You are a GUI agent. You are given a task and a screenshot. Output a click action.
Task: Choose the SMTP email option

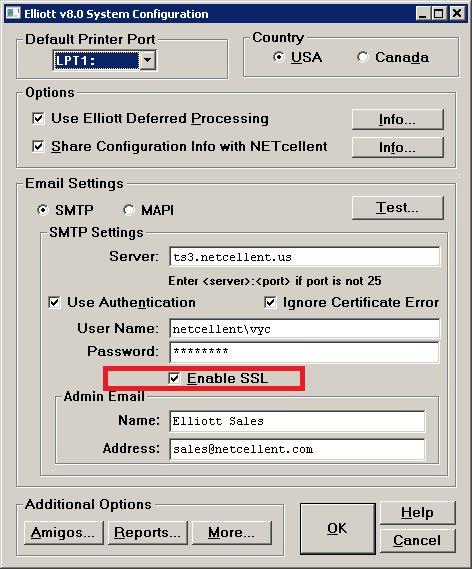click(x=43, y=210)
